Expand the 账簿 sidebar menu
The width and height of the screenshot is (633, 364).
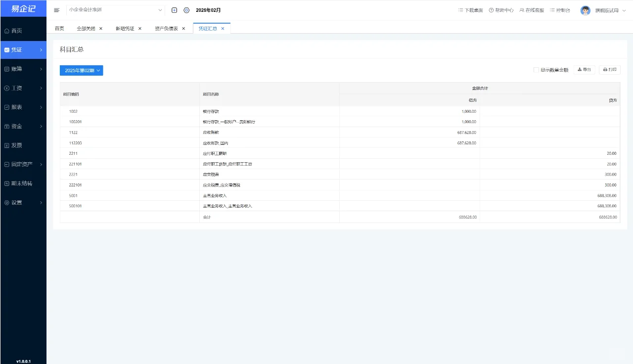pos(23,69)
